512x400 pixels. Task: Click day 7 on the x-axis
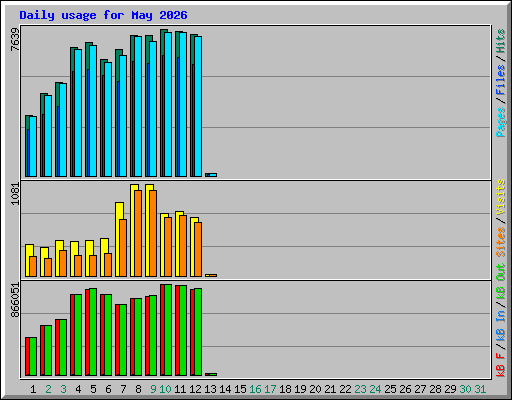[123, 389]
